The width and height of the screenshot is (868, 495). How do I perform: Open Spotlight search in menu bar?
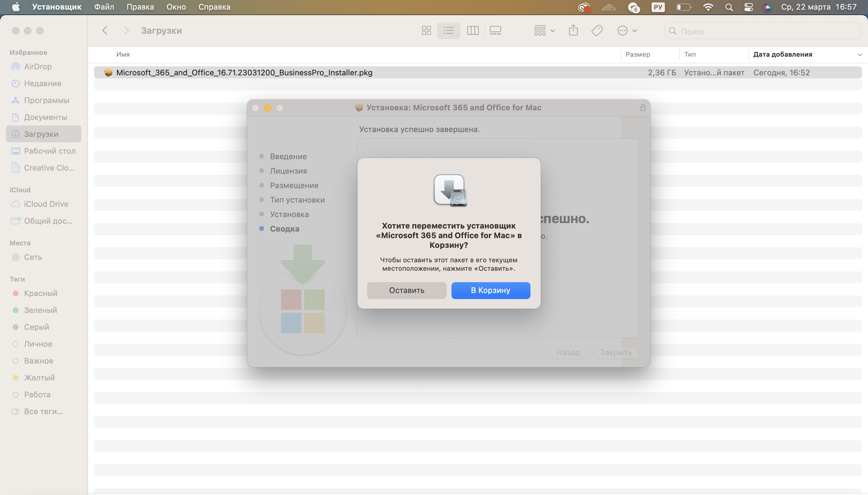coord(729,7)
